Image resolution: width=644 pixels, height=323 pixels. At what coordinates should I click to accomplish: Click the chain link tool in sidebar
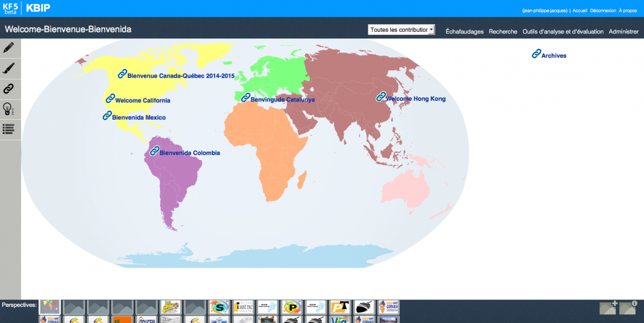click(x=9, y=89)
